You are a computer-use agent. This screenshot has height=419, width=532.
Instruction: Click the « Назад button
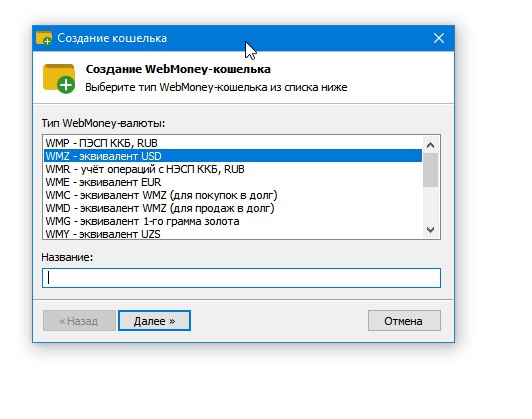(79, 321)
